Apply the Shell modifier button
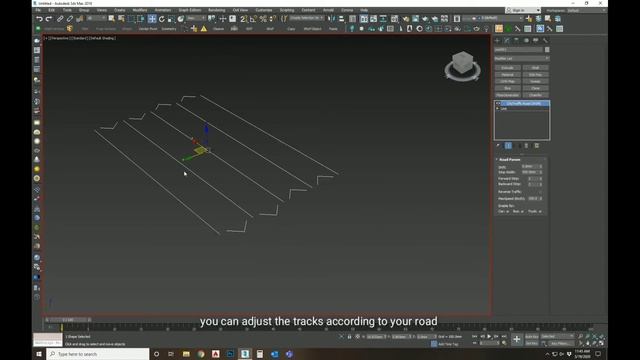The height and width of the screenshot is (360, 640). (x=536, y=68)
